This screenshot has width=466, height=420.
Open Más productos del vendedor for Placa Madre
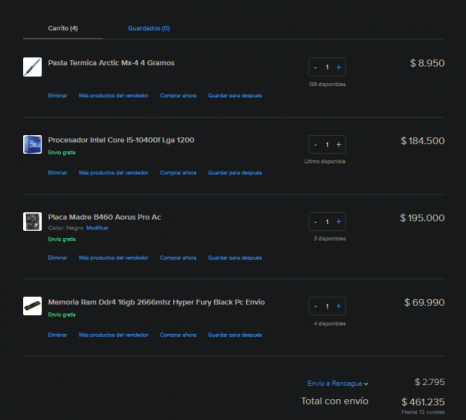tap(113, 258)
